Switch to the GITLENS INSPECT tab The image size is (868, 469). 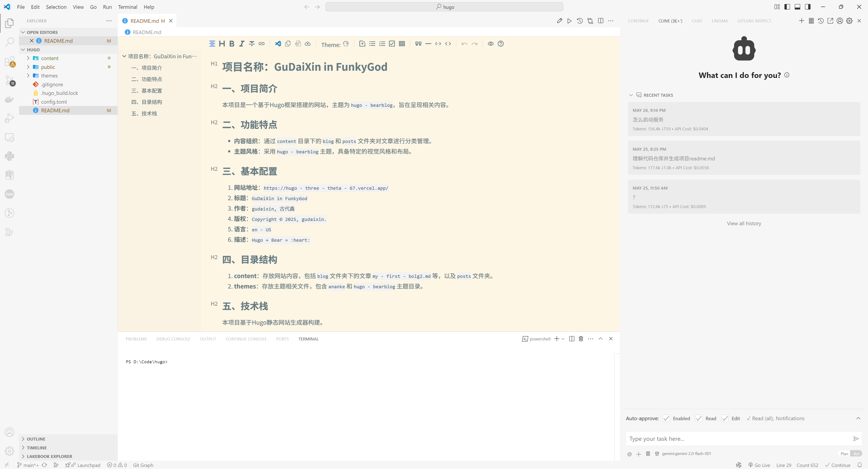click(754, 21)
